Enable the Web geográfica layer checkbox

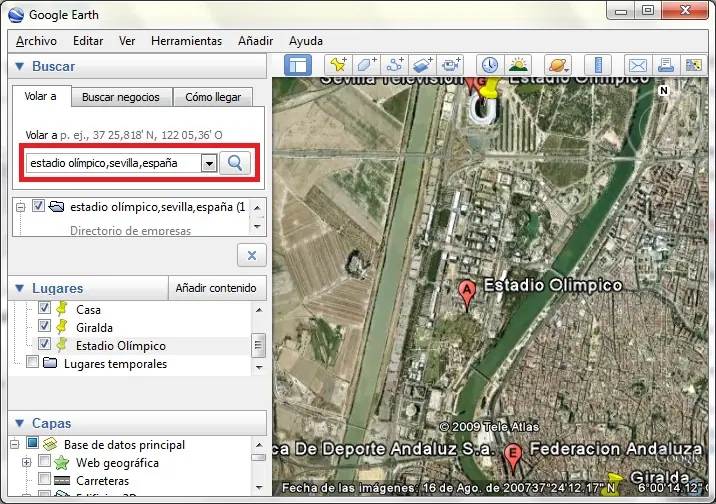tap(44, 461)
